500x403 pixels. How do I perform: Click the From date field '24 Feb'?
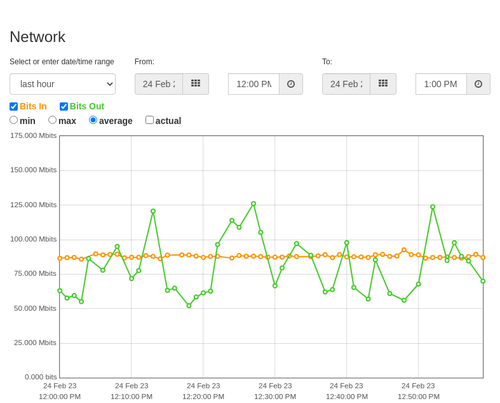pos(159,84)
